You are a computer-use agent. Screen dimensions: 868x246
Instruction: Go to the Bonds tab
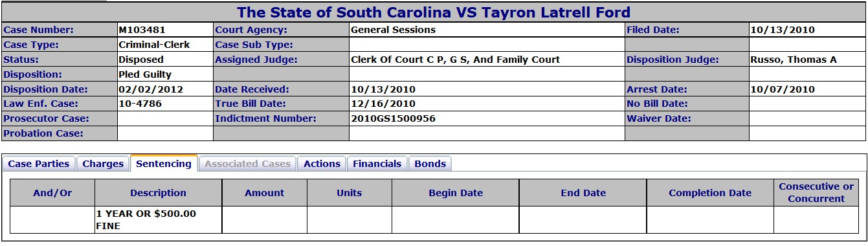click(430, 164)
